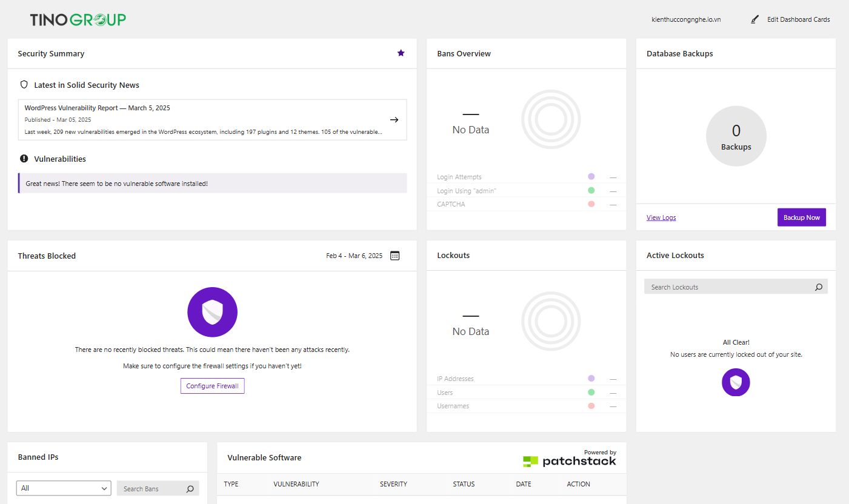Click the Usernames label
Screen dimensions: 849x504
click(x=453, y=406)
